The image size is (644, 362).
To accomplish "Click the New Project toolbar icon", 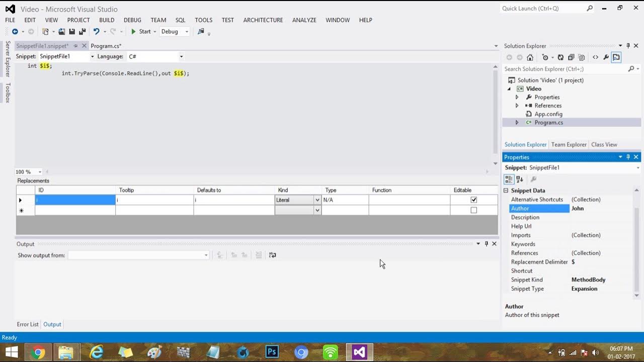I will click(x=46, y=32).
